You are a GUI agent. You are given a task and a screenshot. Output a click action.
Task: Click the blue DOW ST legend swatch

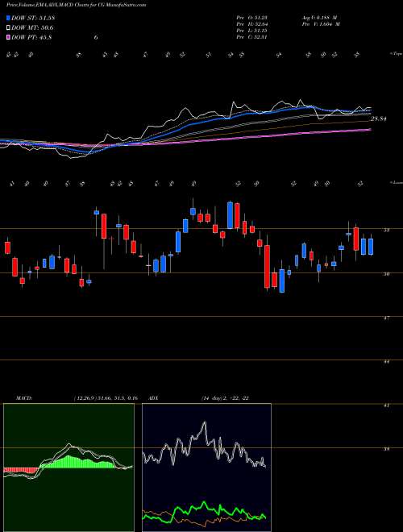point(8,19)
